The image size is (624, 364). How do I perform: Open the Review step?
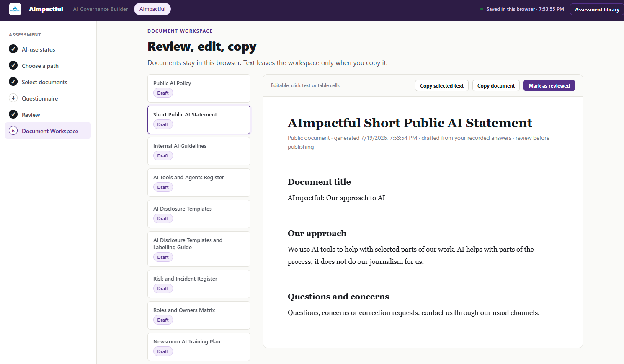48,115
